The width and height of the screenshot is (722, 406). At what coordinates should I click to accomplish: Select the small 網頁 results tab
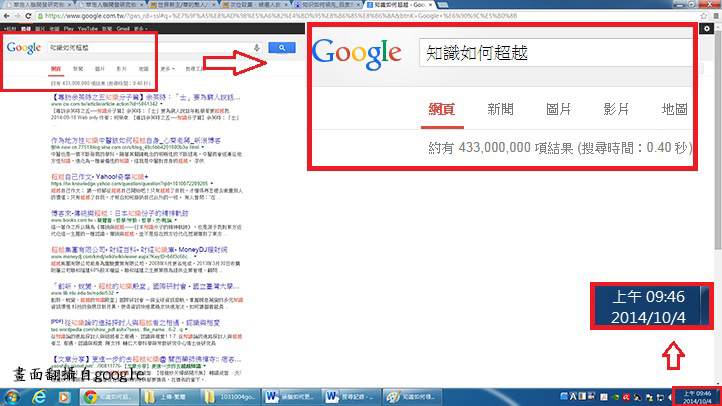56,69
